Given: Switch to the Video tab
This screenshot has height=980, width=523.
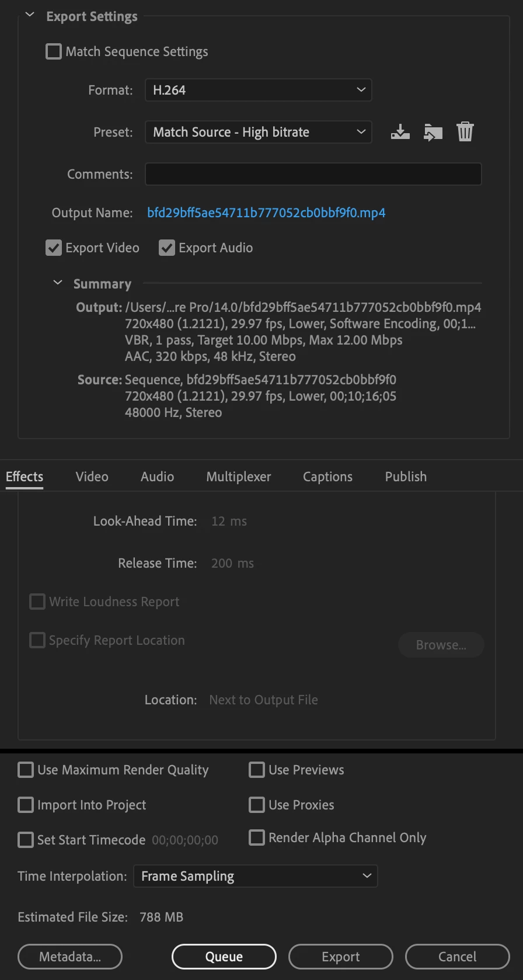Looking at the screenshot, I should click(x=92, y=477).
